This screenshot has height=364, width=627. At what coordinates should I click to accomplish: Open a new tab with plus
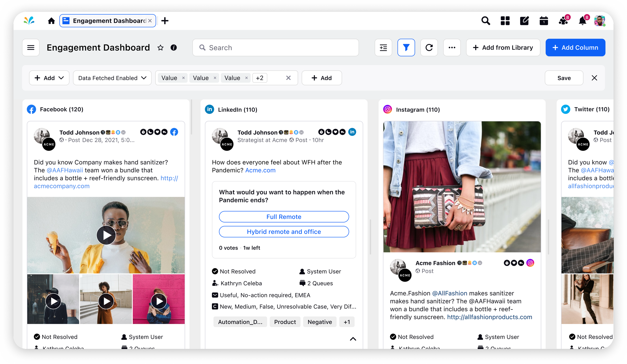tap(165, 21)
